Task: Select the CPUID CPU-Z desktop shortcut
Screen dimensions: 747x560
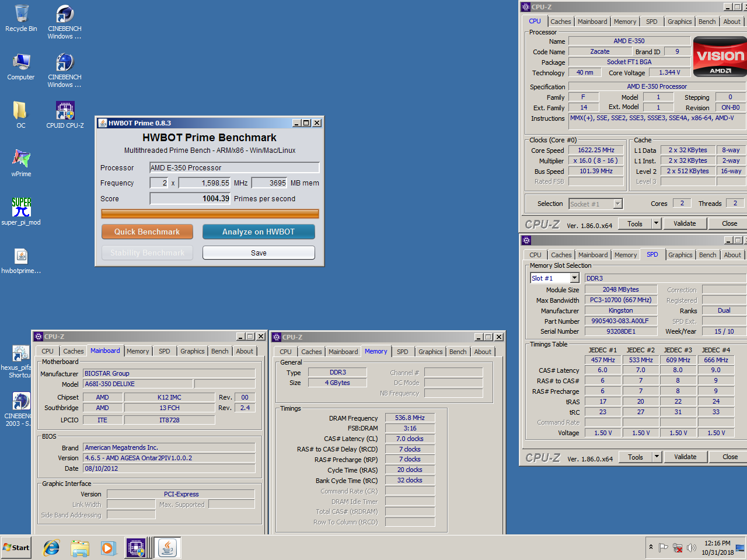Action: pyautogui.click(x=65, y=115)
